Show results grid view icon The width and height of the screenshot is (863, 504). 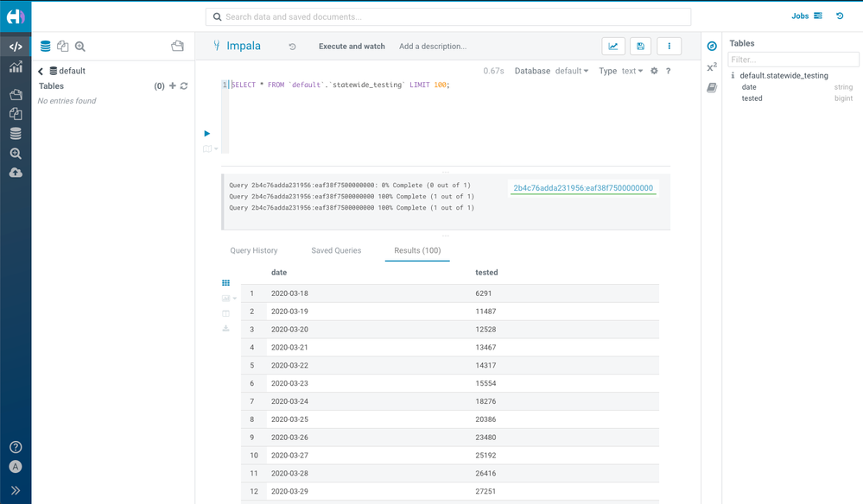coord(225,282)
